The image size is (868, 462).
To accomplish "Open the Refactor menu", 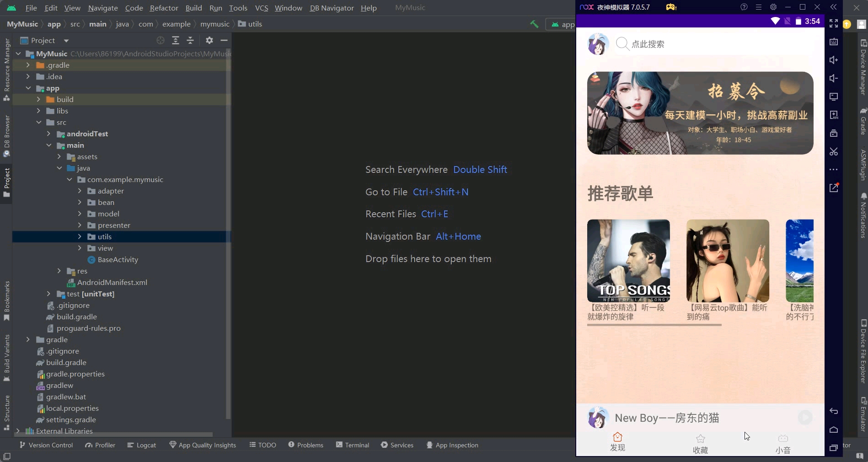I will (x=163, y=8).
